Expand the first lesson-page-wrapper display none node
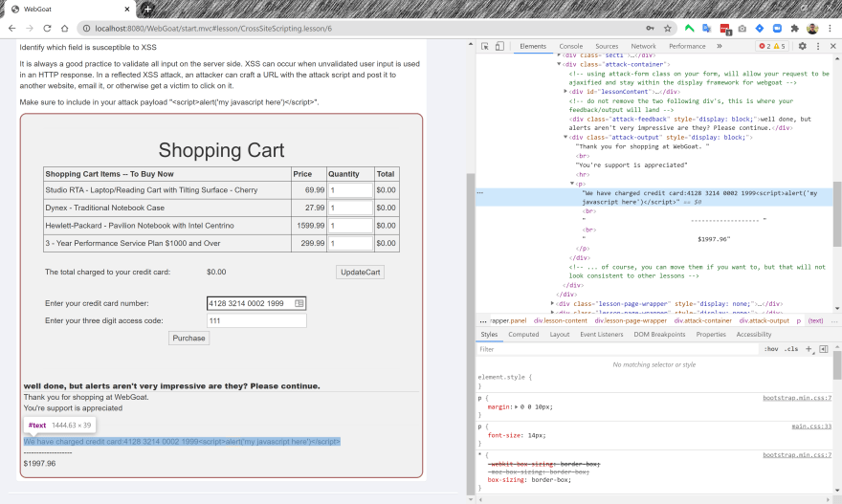Viewport: 842px width, 504px height. [553, 304]
